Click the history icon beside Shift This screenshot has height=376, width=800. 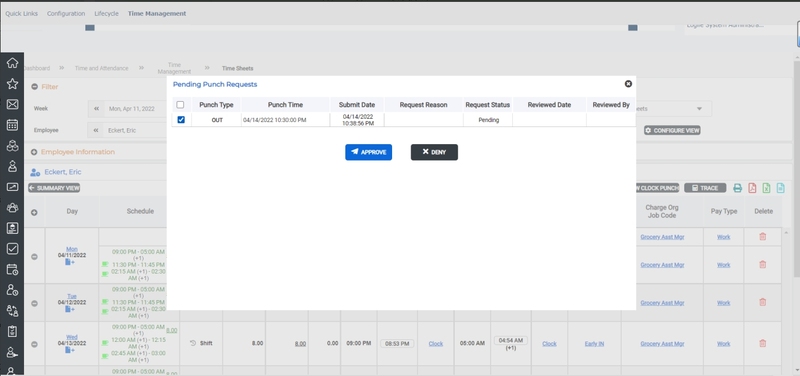193,343
